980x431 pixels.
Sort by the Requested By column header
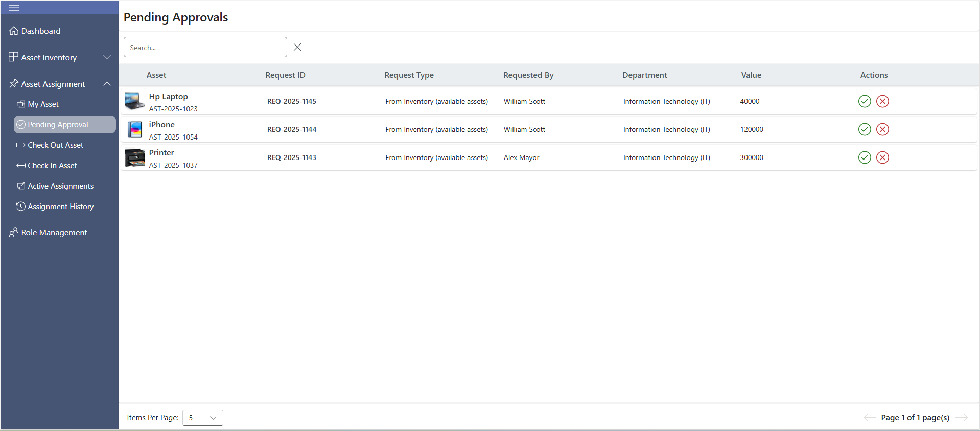click(528, 75)
